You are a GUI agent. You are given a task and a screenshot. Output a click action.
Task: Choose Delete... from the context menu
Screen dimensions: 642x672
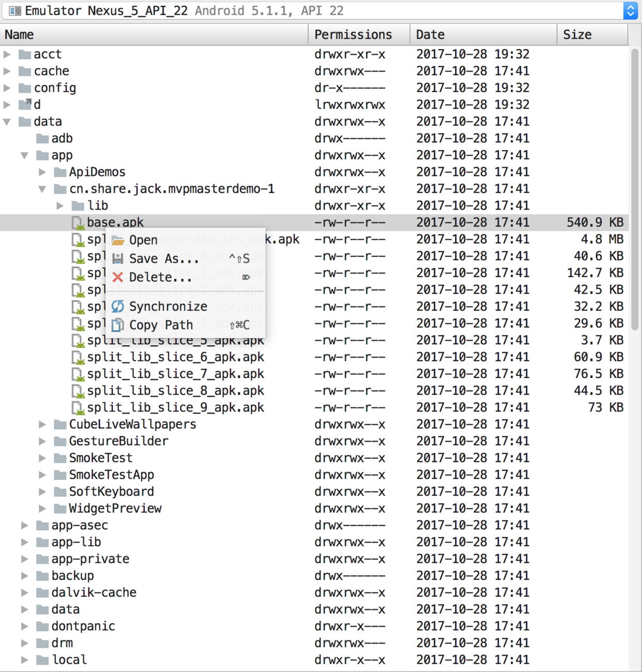pos(185,277)
